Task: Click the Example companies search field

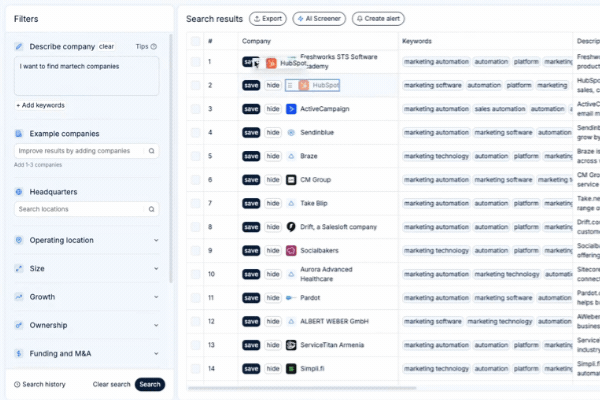Action: pyautogui.click(x=86, y=151)
